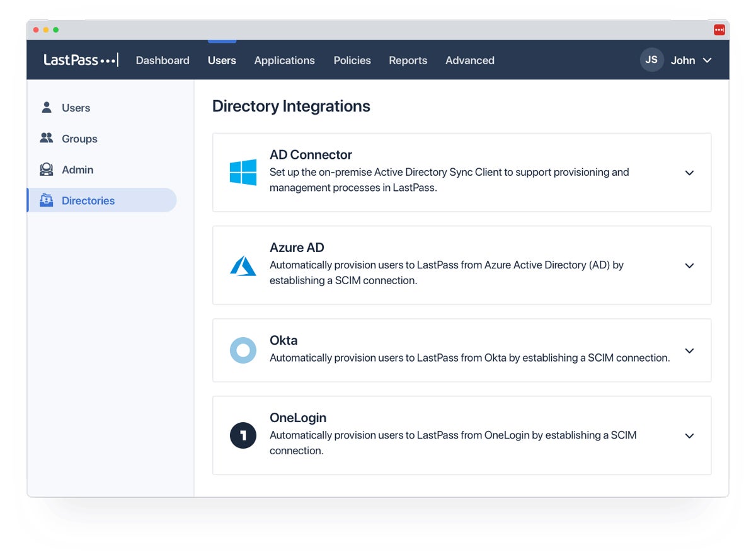Select Users in the left sidebar
Image resolution: width=756 pixels, height=557 pixels.
[x=76, y=108]
